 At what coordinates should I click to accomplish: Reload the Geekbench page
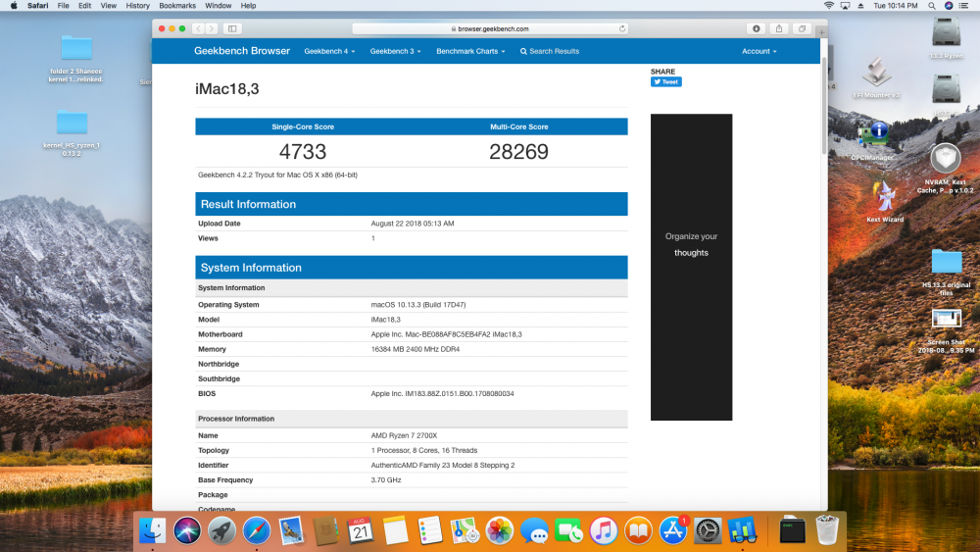[x=622, y=28]
